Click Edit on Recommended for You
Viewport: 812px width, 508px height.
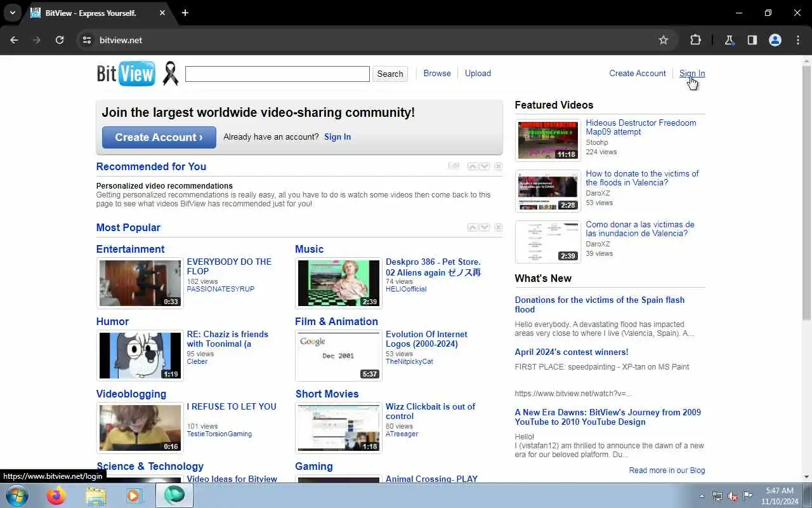(x=454, y=166)
